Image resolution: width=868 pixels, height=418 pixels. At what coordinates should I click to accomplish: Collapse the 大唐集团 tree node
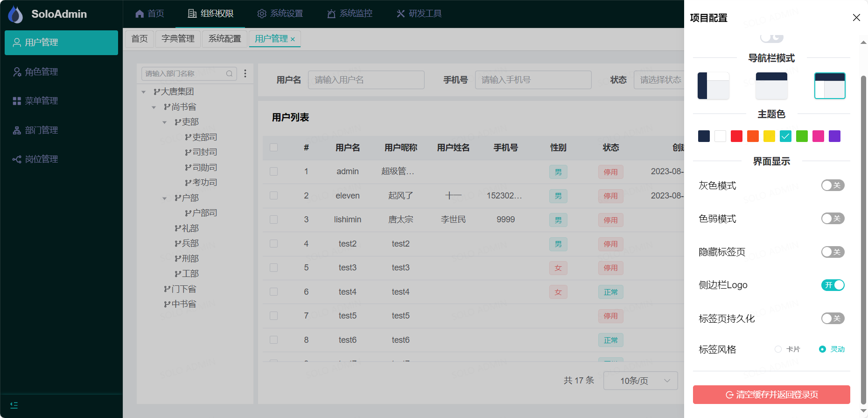pos(144,92)
